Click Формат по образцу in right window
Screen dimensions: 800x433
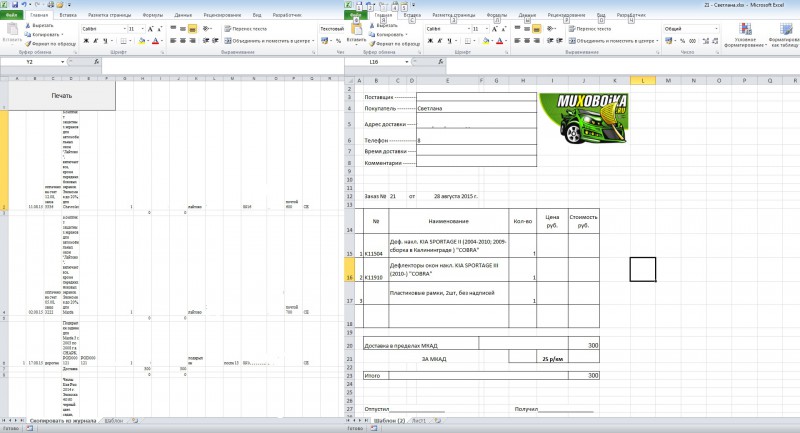click(394, 44)
